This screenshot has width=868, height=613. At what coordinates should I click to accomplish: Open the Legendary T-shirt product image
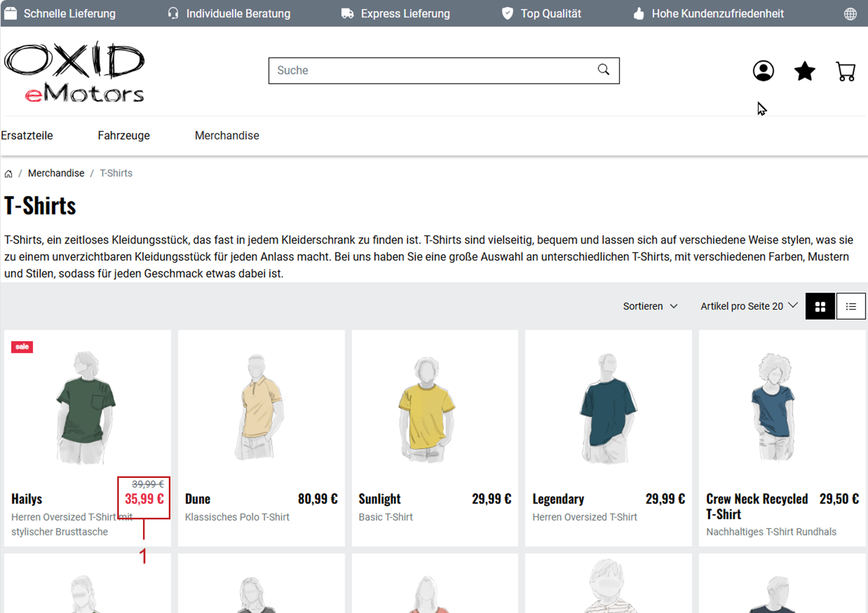coord(608,408)
